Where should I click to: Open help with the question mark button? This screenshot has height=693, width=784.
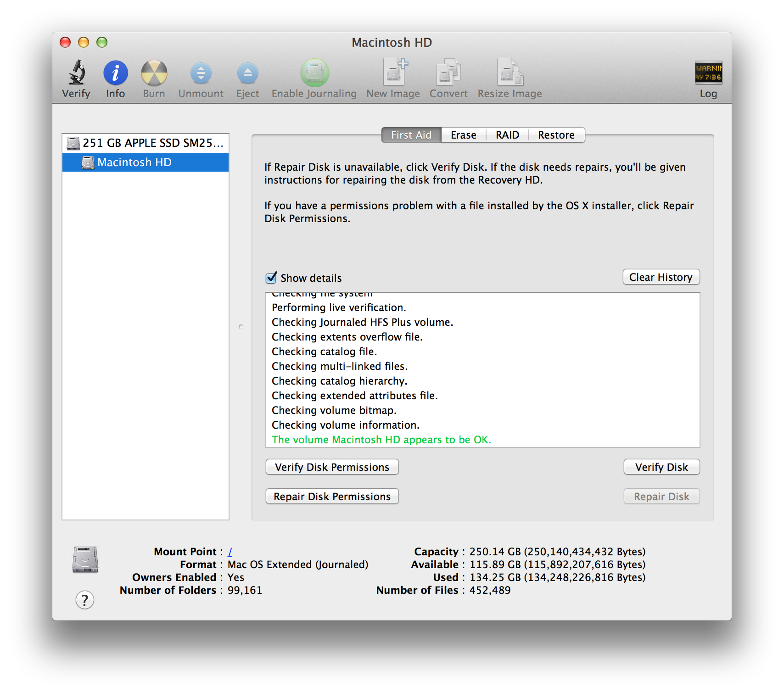click(x=85, y=600)
